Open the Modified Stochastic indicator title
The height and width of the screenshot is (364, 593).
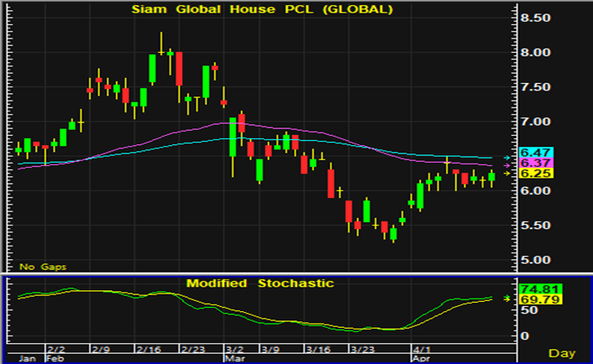[258, 283]
